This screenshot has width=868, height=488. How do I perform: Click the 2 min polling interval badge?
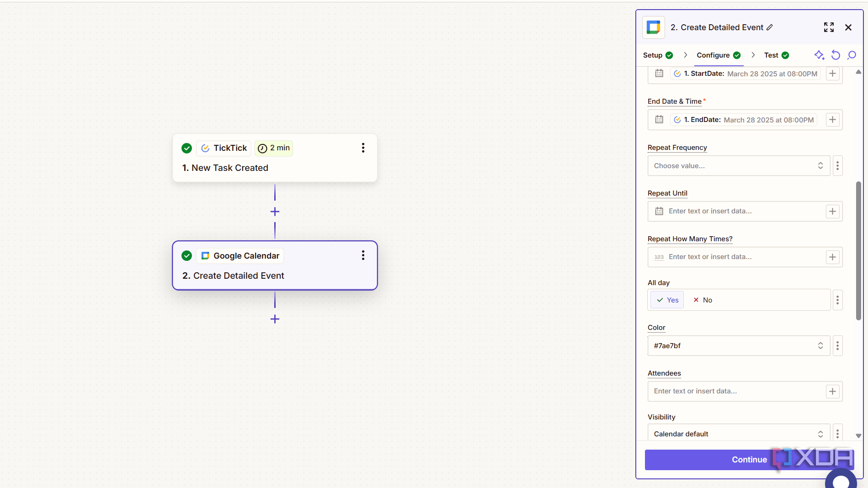click(273, 148)
